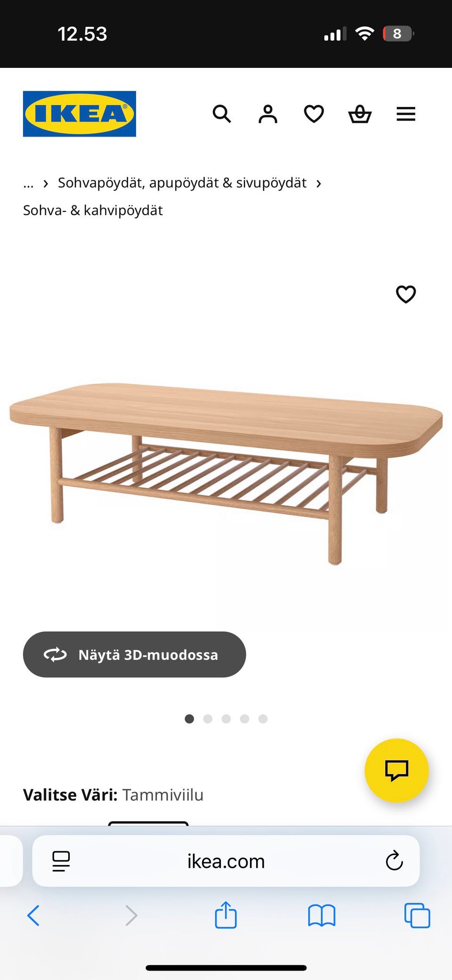This screenshot has height=980, width=452.
Task: Reload the page in Safari
Action: pyautogui.click(x=394, y=861)
